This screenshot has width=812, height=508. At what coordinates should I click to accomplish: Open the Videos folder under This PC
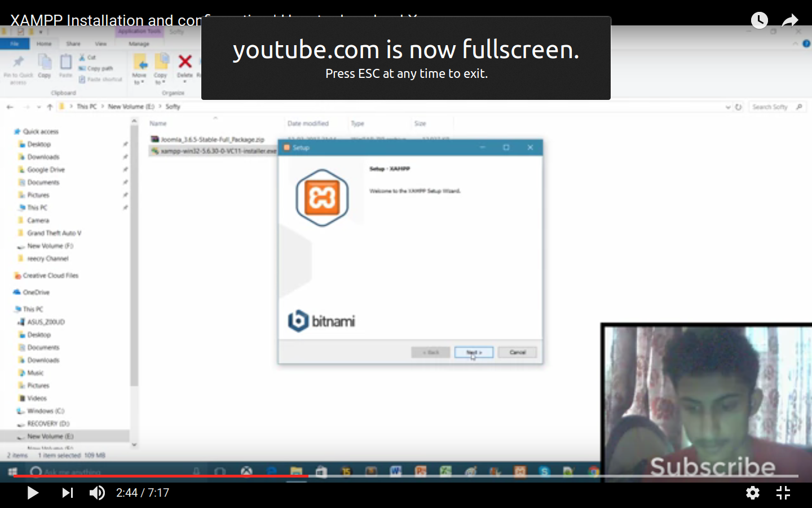pyautogui.click(x=33, y=398)
